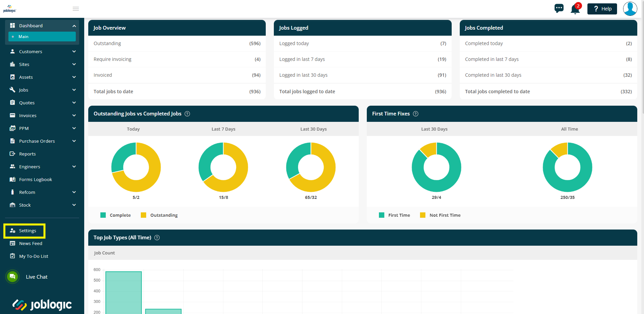
Task: Expand the Jobs menu chevron
Action: (x=74, y=90)
